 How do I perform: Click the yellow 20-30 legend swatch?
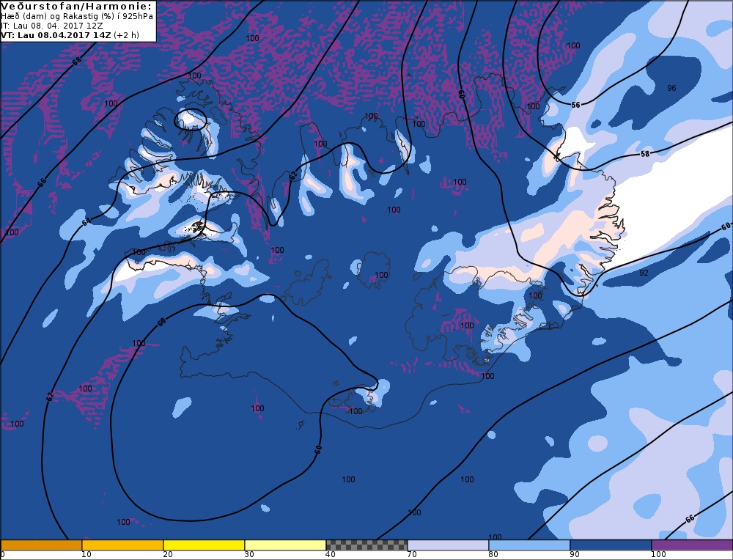(204, 545)
